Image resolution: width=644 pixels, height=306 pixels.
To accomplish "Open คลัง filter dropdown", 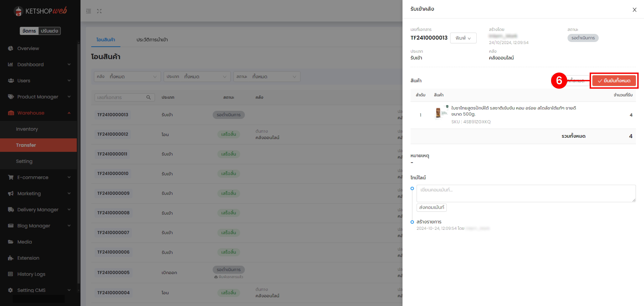I will click(127, 77).
